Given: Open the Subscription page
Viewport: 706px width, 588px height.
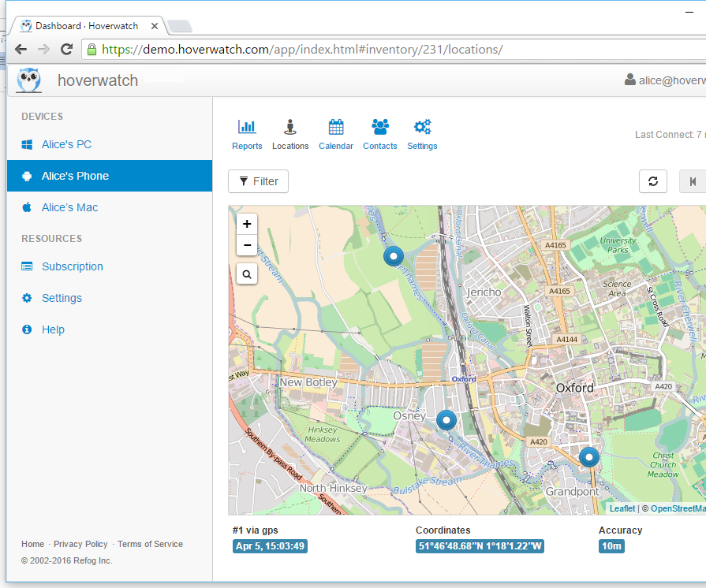Looking at the screenshot, I should (72, 266).
